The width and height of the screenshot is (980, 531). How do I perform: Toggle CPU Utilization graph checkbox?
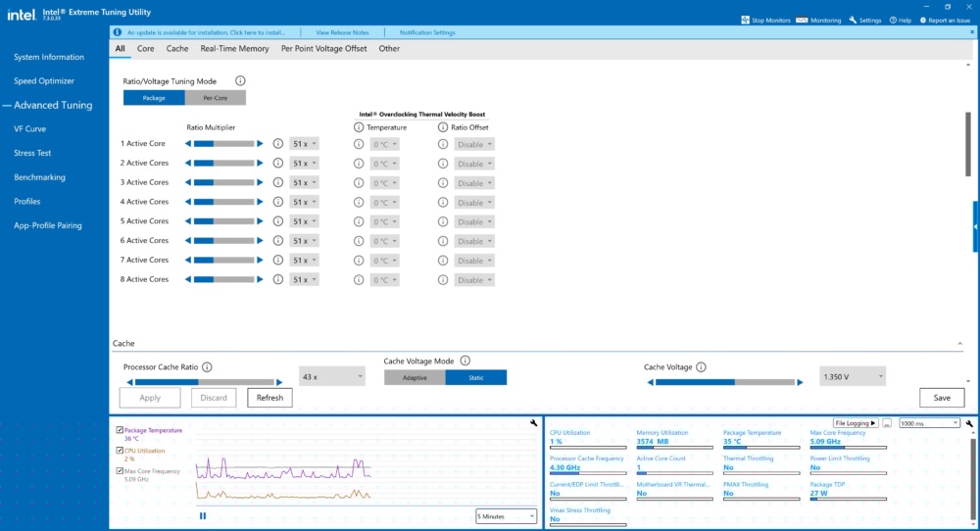tap(120, 450)
